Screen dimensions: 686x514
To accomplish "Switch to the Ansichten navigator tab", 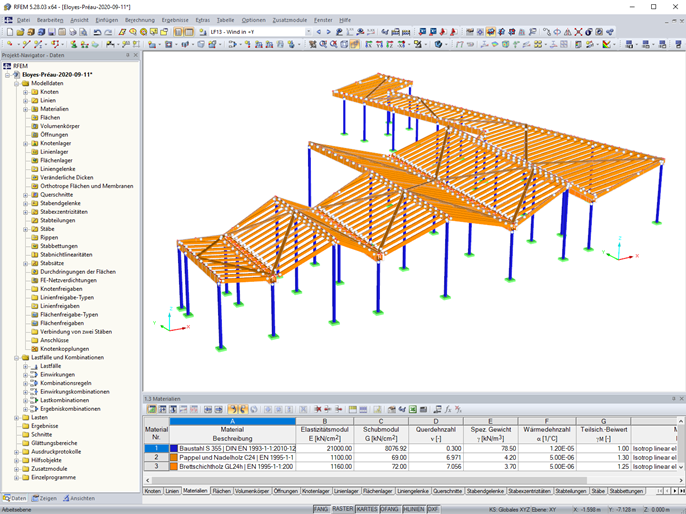I will [x=79, y=498].
